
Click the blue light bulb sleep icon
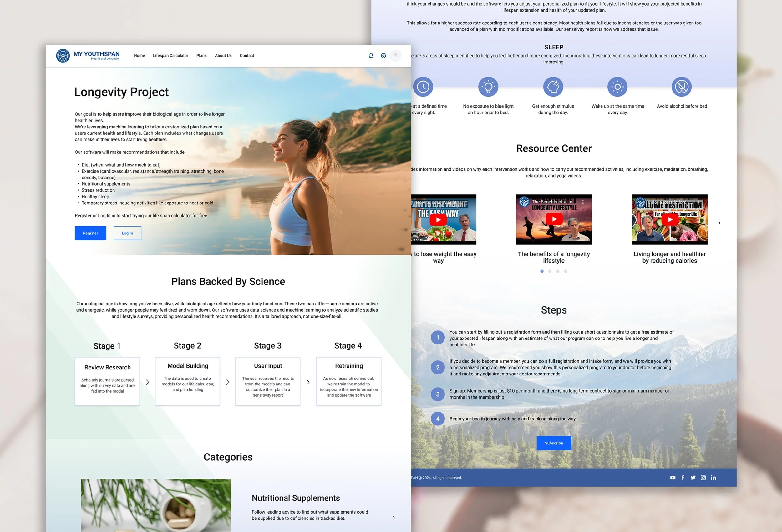488,87
